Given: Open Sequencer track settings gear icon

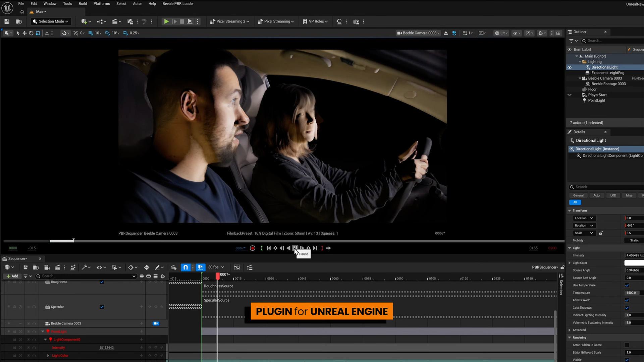Looking at the screenshot, I should [x=163, y=276].
